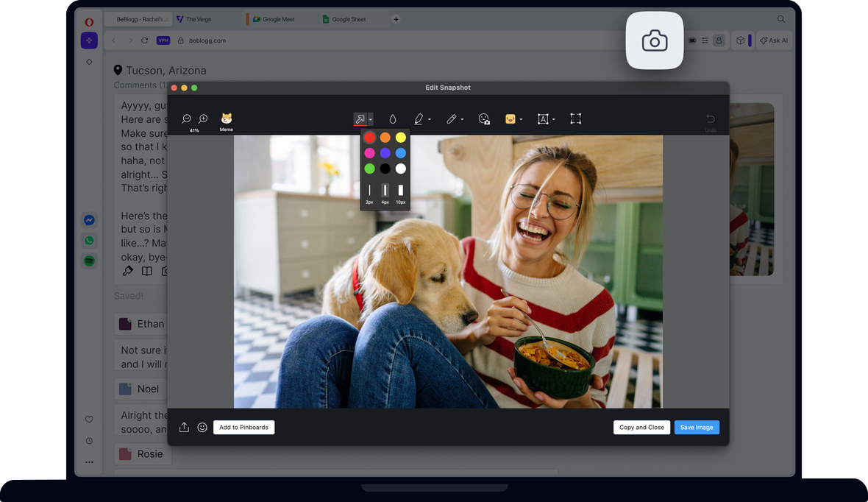This screenshot has height=502, width=868.
Task: Click Copy and Close button
Action: point(641,427)
